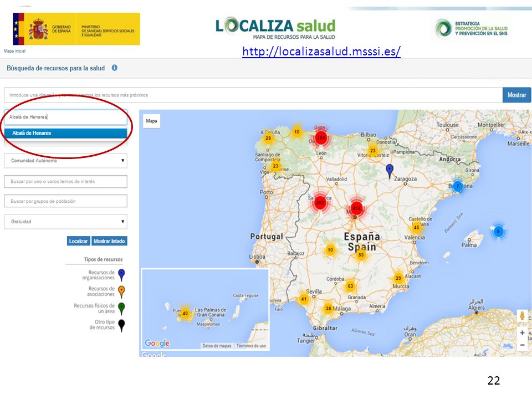Open the 40 cluster in Canary Islands inset

(x=185, y=313)
